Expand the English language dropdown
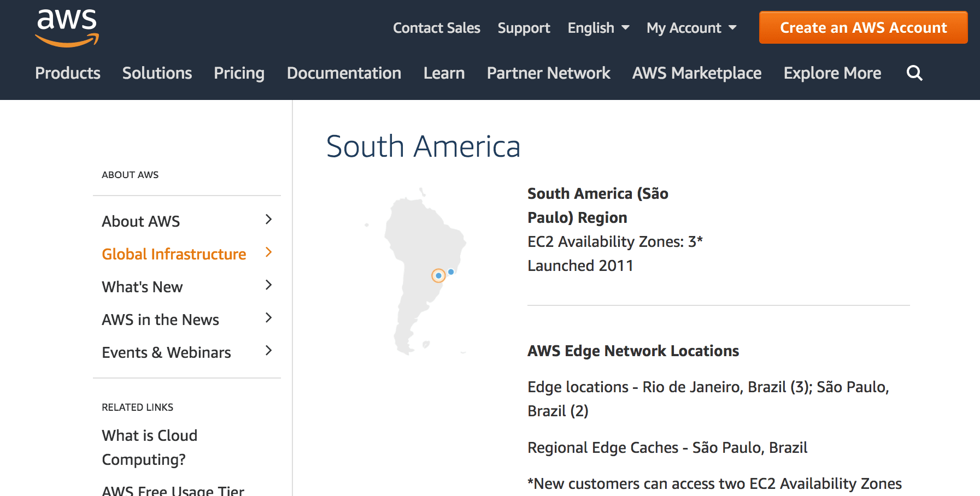 click(598, 28)
